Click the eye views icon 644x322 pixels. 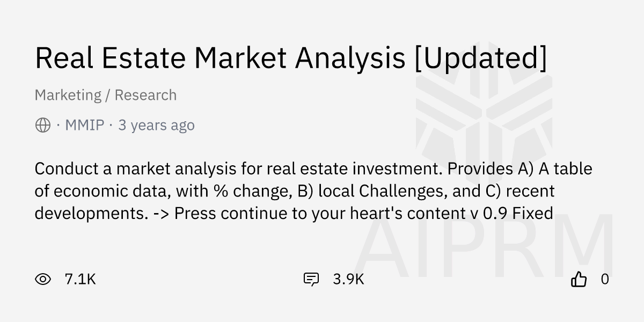(x=43, y=279)
